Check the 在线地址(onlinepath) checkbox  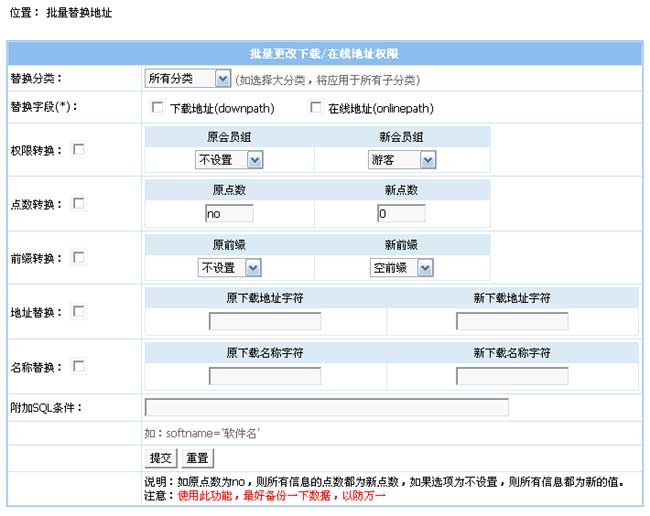point(316,107)
